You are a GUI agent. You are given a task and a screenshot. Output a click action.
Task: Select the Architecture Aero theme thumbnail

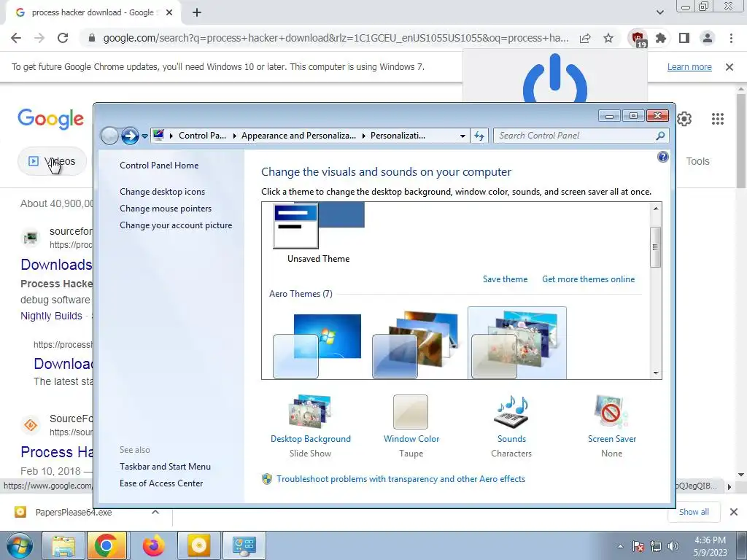415,345
